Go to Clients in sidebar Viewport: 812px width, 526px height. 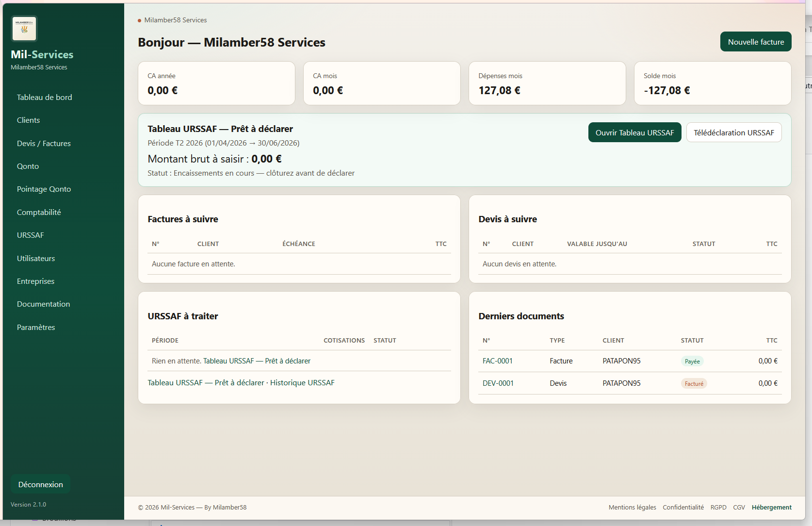[29, 120]
